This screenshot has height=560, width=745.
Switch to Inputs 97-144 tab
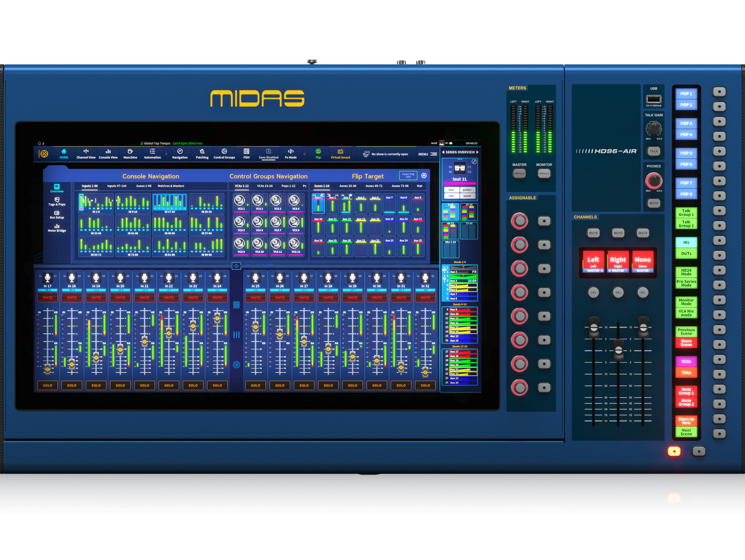click(117, 186)
